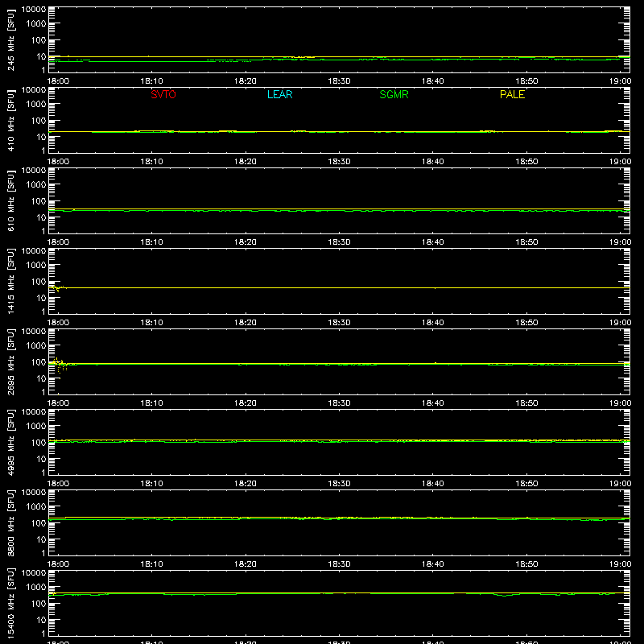This screenshot has height=644, width=644.
Task: Click the 10 y-axis value of 1415 MHz panel
Action: tap(41, 298)
